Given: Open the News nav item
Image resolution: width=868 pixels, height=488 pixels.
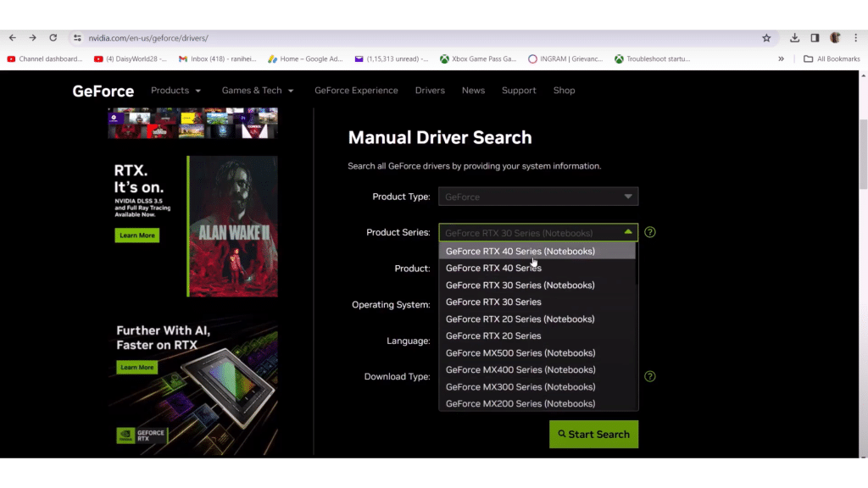Looking at the screenshot, I should click(x=473, y=90).
